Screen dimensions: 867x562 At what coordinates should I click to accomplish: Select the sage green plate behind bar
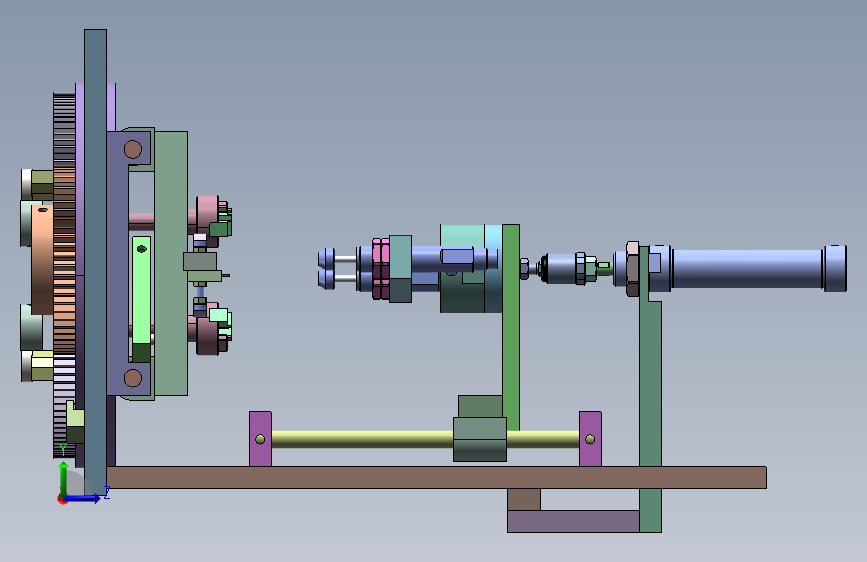[171, 263]
